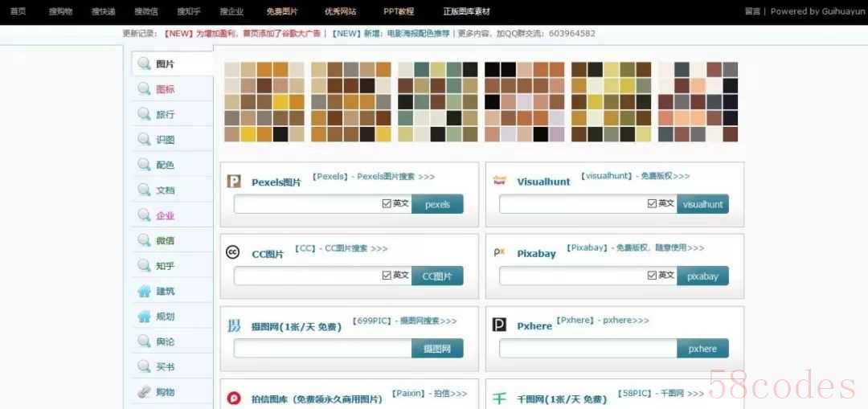Open 正版图库素材 in top navigation

[467, 11]
